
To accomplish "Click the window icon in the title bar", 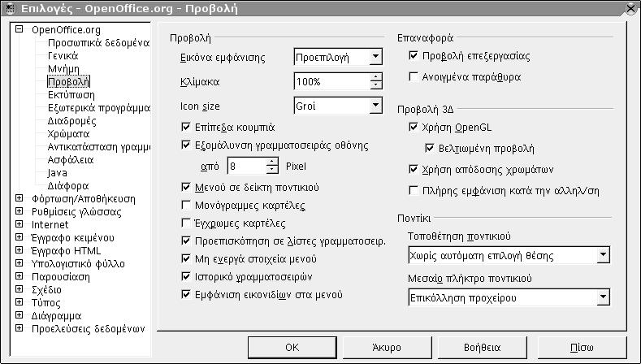I will pyautogui.click(x=10, y=9).
